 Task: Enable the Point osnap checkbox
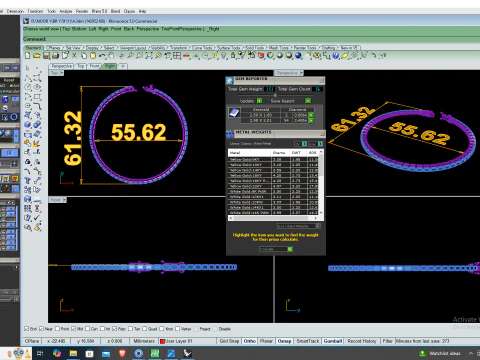(57, 329)
